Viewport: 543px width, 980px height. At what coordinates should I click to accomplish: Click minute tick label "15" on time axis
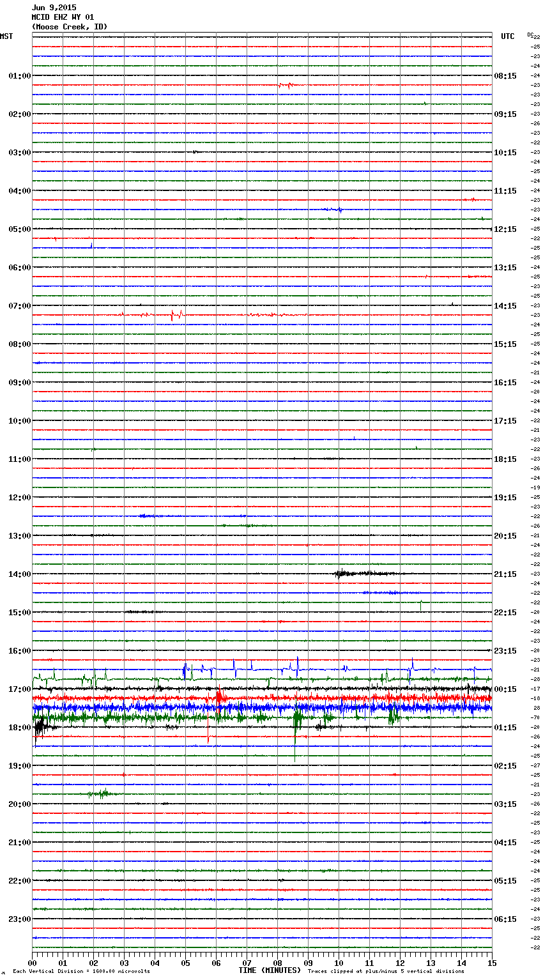click(492, 963)
